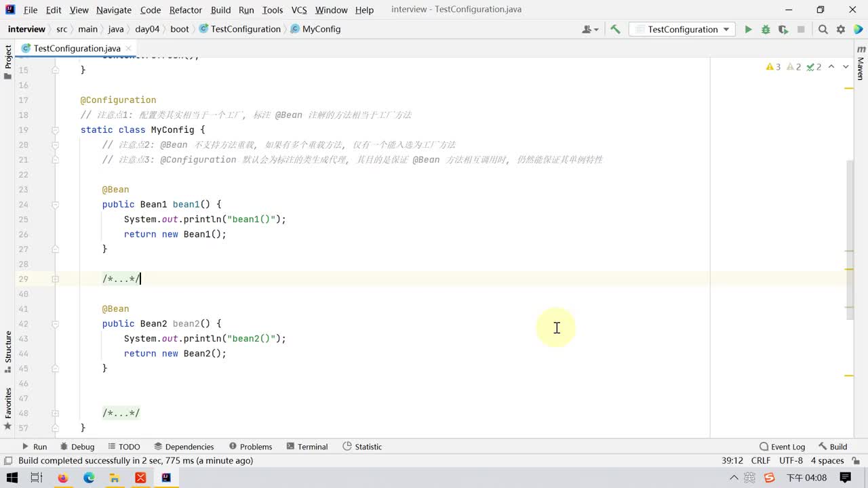
Task: Collapse bean2 method fold at line 42
Action: 56,323
